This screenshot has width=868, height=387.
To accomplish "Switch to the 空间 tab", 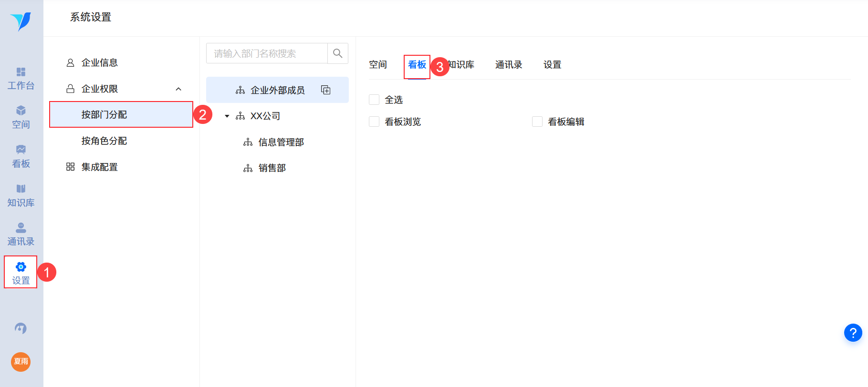I will [x=378, y=65].
